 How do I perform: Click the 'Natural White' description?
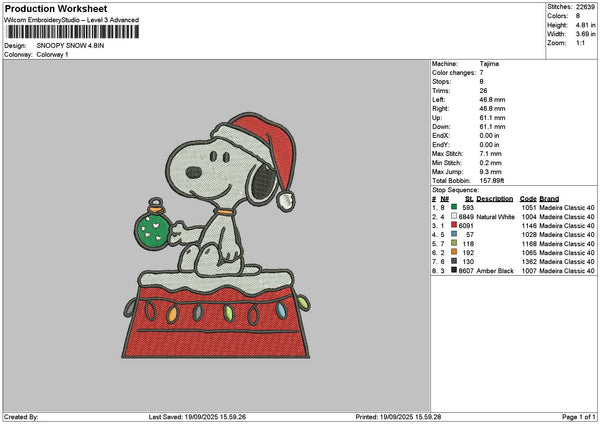tap(496, 217)
